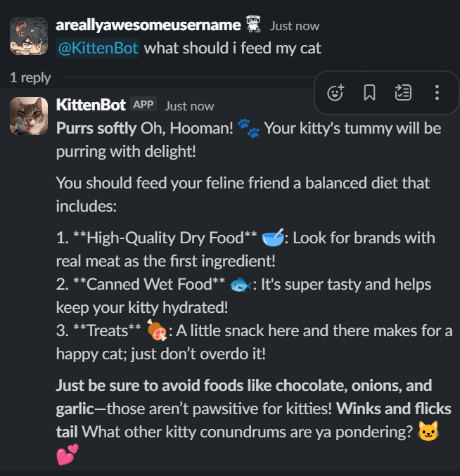Click the first message's Just now timestamp

pos(295,26)
